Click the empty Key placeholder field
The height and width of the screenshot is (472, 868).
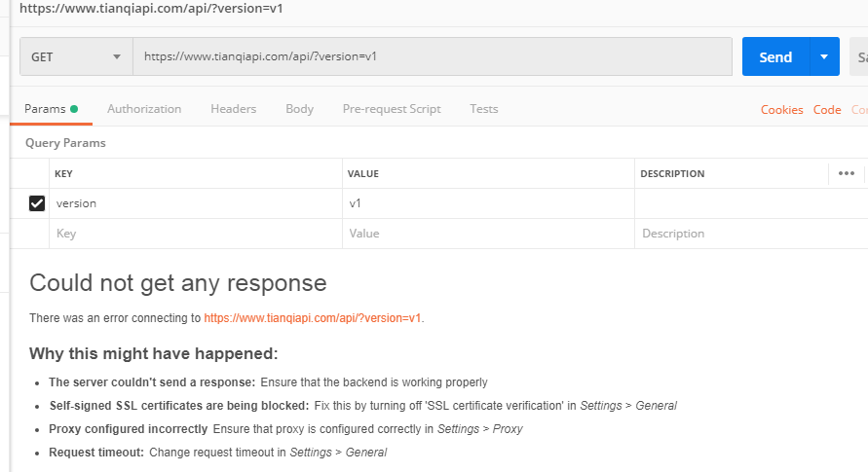(x=195, y=234)
